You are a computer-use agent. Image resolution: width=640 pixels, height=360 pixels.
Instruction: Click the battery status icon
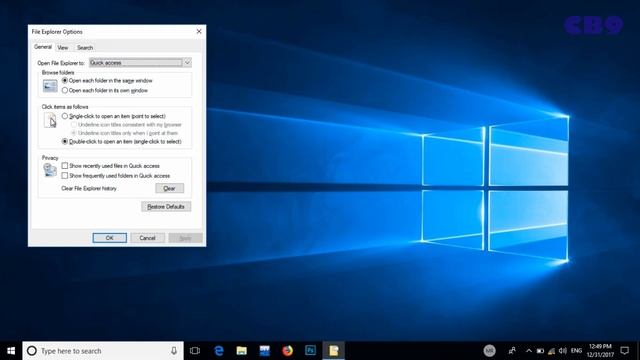coord(540,351)
